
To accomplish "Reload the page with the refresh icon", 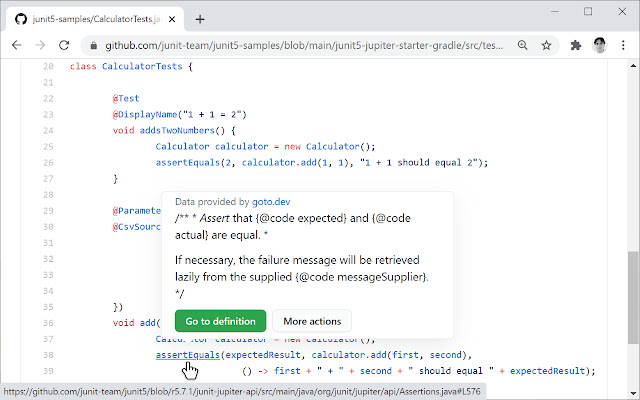I will [x=64, y=45].
